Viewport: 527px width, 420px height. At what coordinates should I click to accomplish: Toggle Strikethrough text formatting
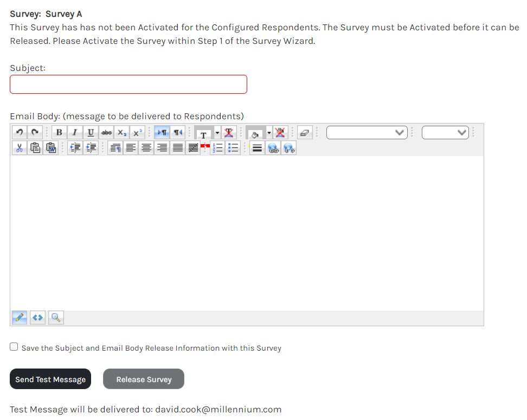106,133
